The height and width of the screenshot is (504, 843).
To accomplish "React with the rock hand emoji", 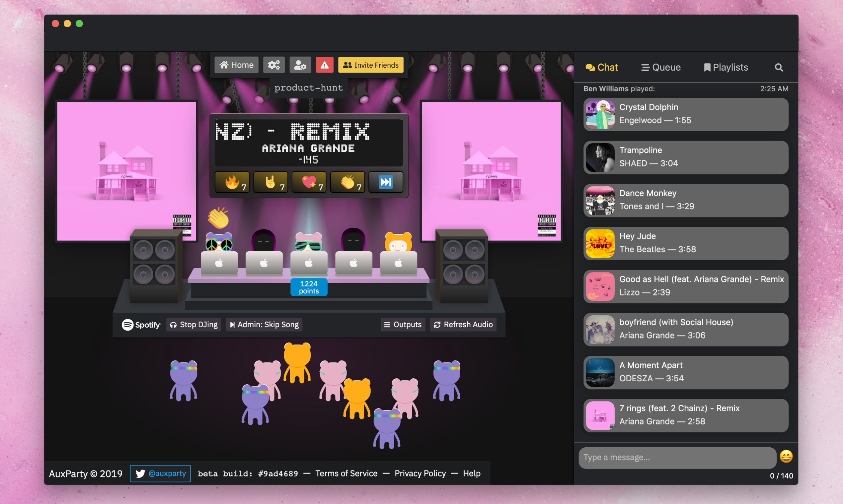I will 270,182.
